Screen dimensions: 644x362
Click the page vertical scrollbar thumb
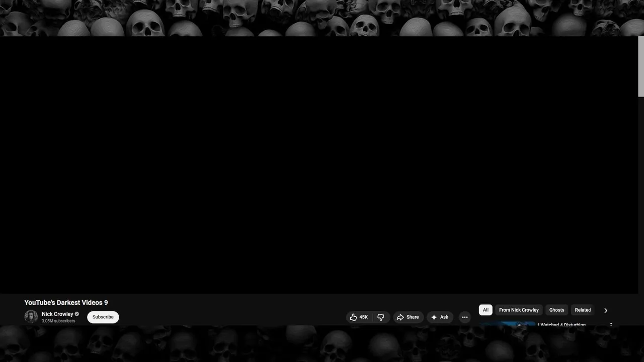pos(641,66)
